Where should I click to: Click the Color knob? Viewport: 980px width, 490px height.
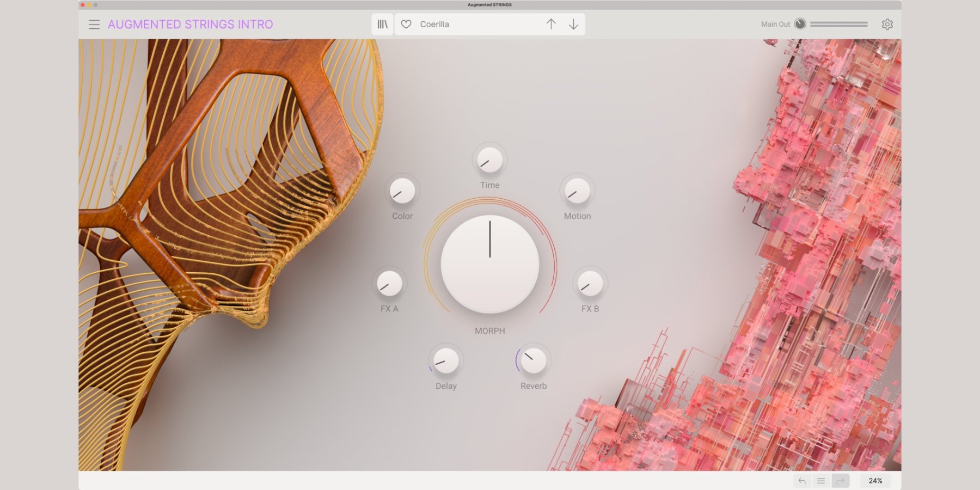click(402, 191)
